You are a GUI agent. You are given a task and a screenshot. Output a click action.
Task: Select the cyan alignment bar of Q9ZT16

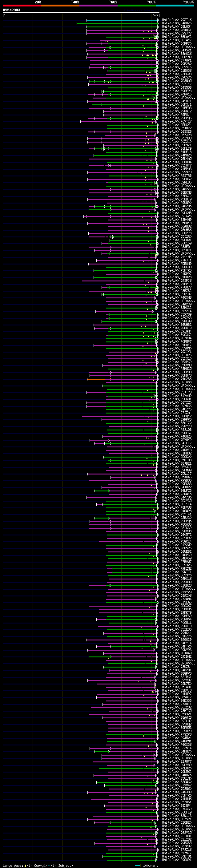pyautogui.click(x=123, y=20)
